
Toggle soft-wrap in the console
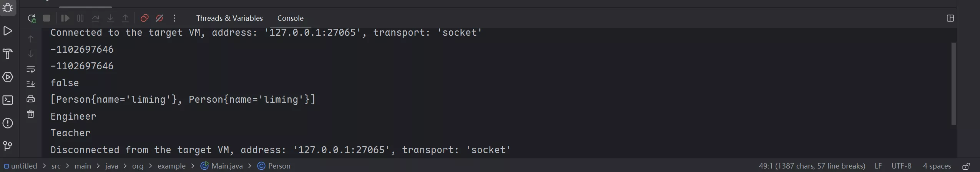click(x=31, y=69)
